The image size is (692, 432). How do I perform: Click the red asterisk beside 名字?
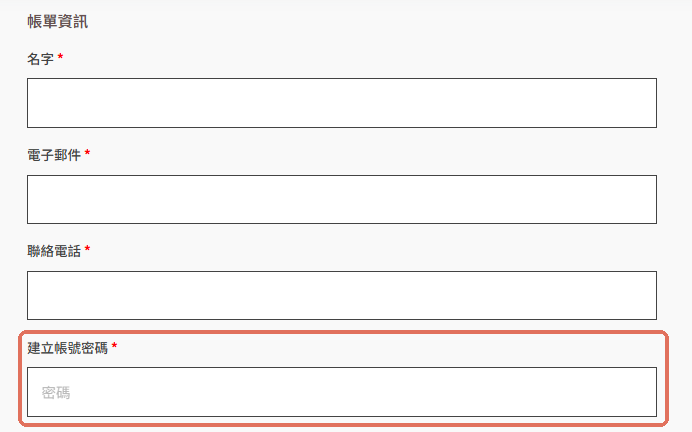pyautogui.click(x=60, y=57)
